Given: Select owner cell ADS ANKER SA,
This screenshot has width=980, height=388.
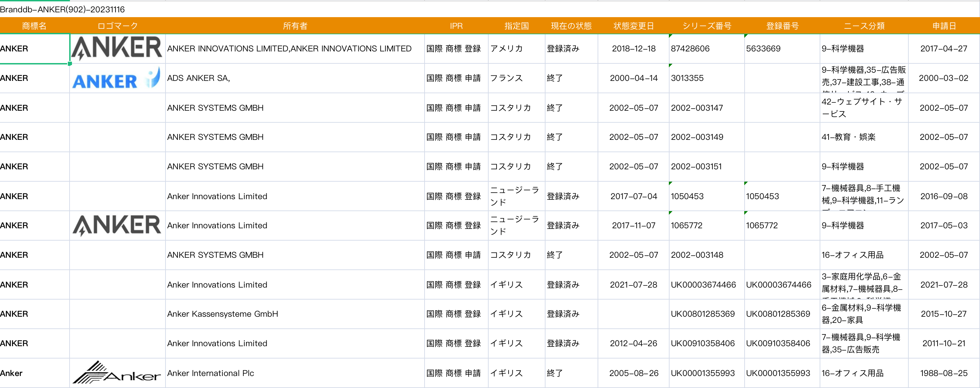Looking at the screenshot, I should click(x=295, y=78).
